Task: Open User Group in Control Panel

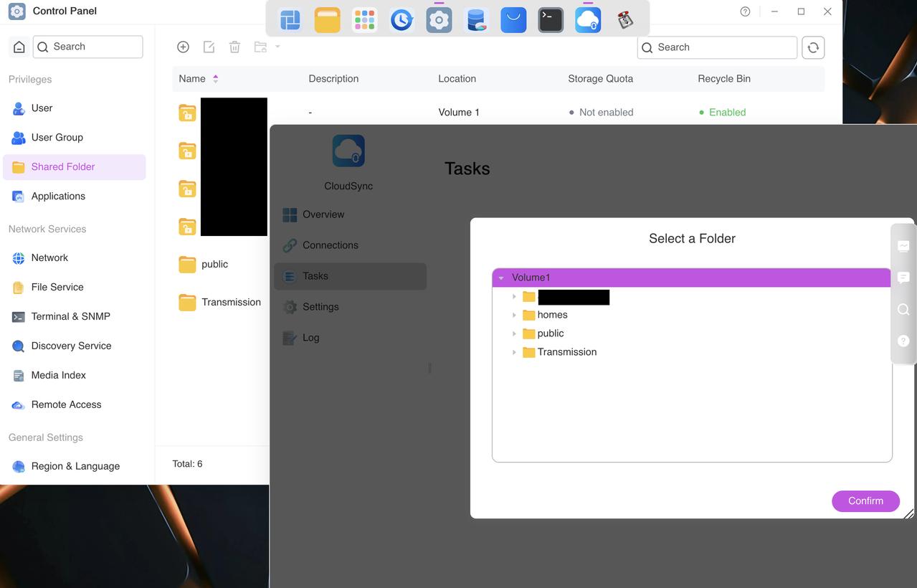Action: tap(75, 138)
